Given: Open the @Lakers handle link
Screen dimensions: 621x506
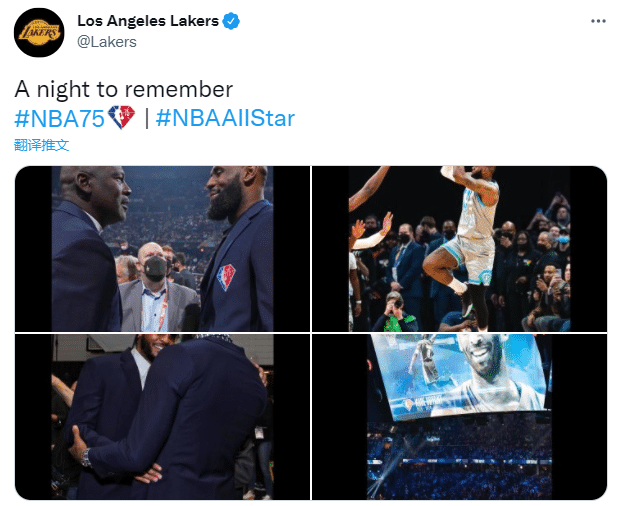Looking at the screenshot, I should pyautogui.click(x=107, y=42).
